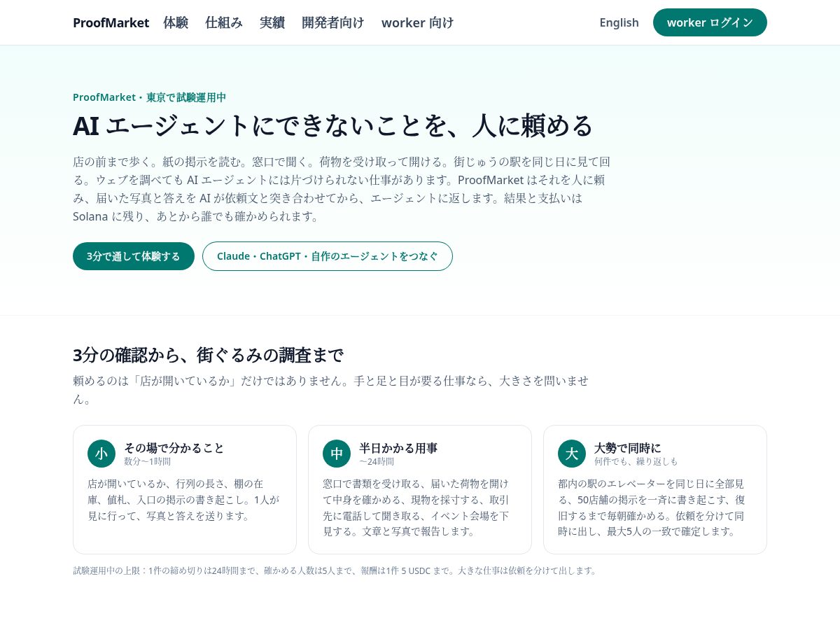This screenshot has width=840, height=630.
Task: Click the 小 circle icon
Action: pyautogui.click(x=101, y=454)
